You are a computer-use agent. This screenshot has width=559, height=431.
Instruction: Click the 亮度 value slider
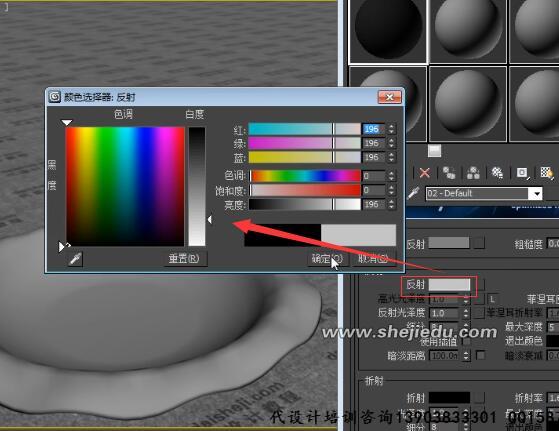pos(304,204)
